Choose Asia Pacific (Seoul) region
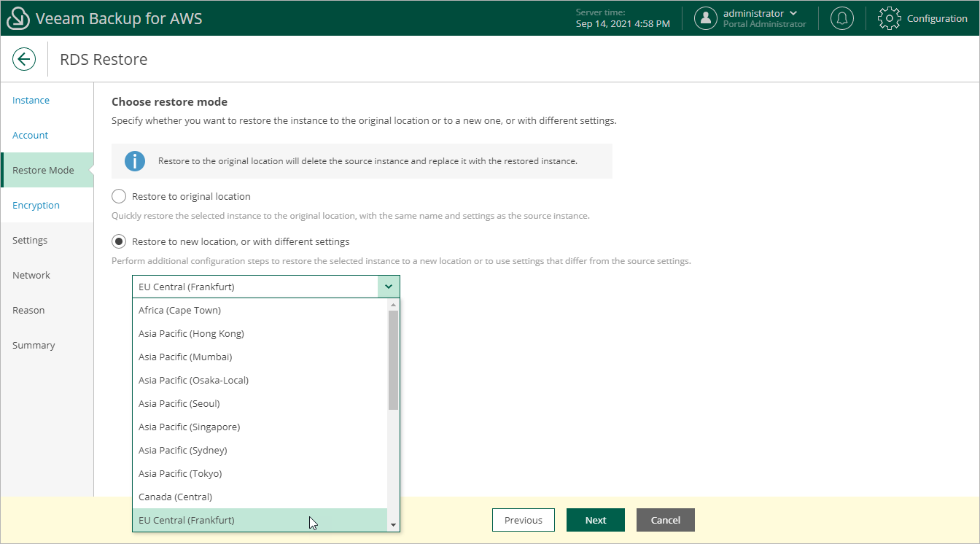Viewport: 980px width, 544px height. (260, 403)
